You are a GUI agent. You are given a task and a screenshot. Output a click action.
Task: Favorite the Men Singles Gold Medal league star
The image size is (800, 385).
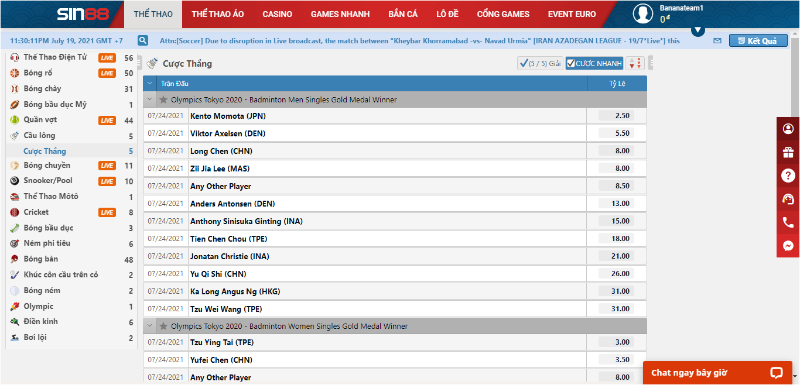pos(163,100)
